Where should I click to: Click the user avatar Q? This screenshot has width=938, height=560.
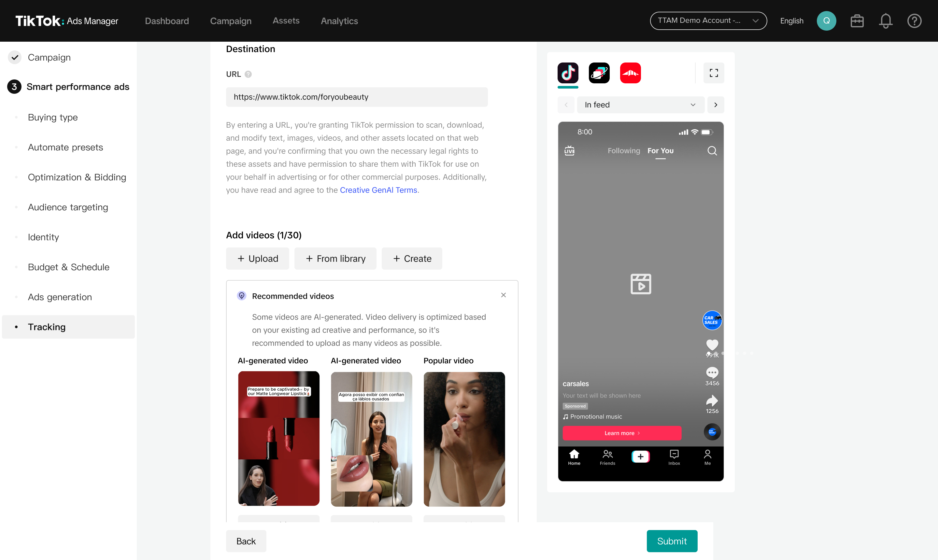(826, 21)
